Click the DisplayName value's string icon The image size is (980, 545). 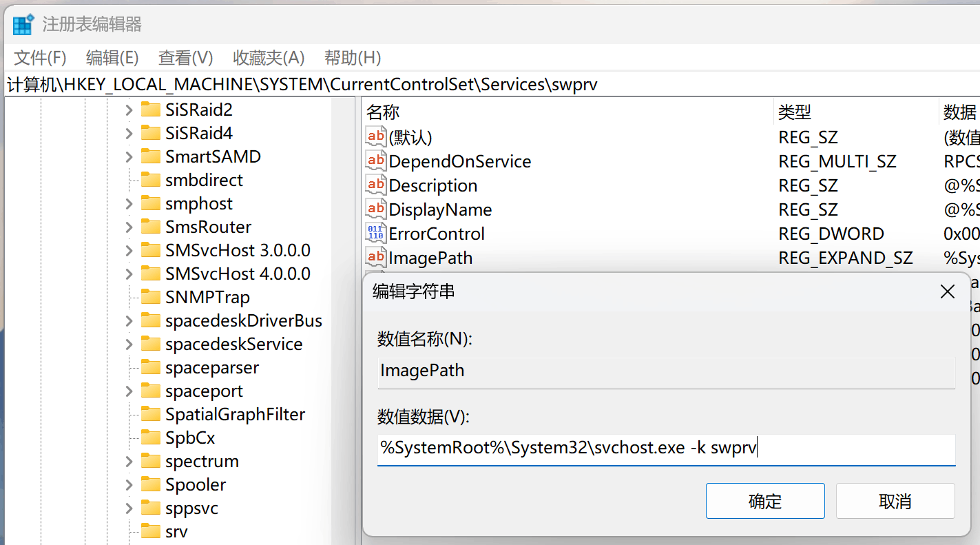pyautogui.click(x=376, y=209)
